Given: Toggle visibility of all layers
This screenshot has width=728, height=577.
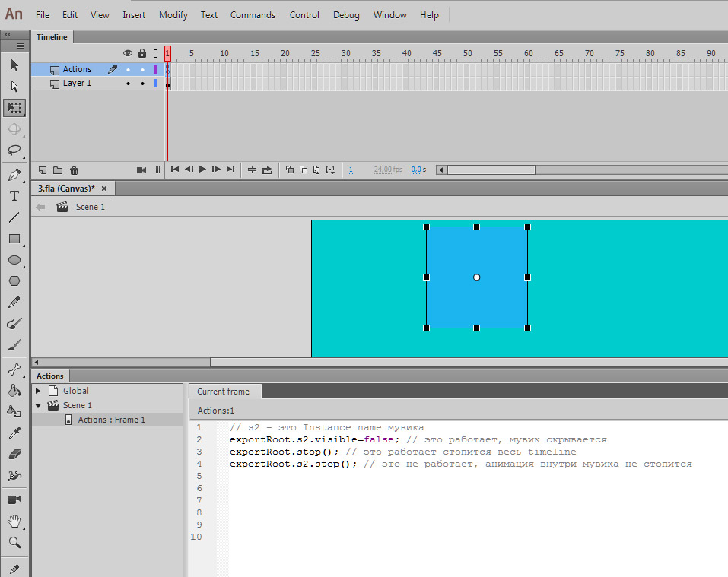Looking at the screenshot, I should 128,53.
